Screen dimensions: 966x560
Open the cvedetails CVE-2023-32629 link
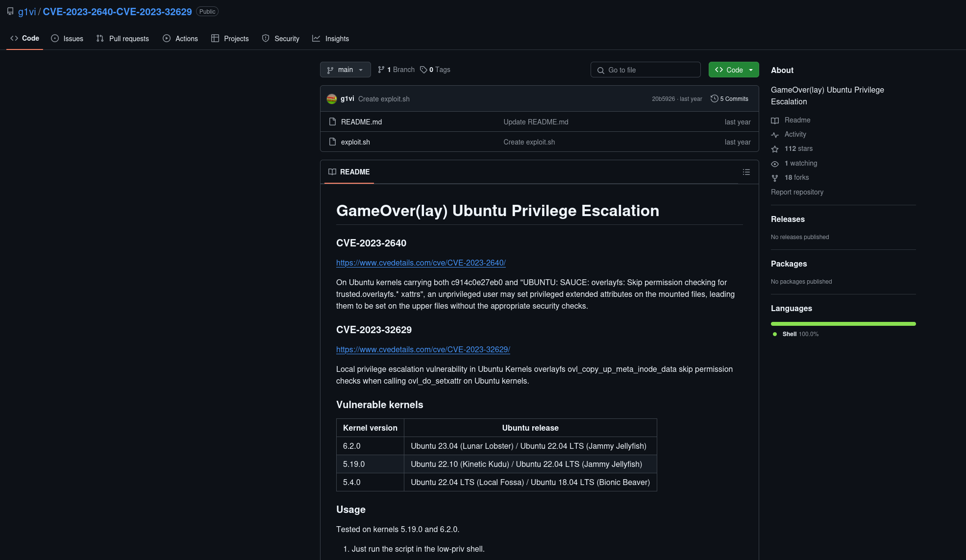tap(423, 349)
